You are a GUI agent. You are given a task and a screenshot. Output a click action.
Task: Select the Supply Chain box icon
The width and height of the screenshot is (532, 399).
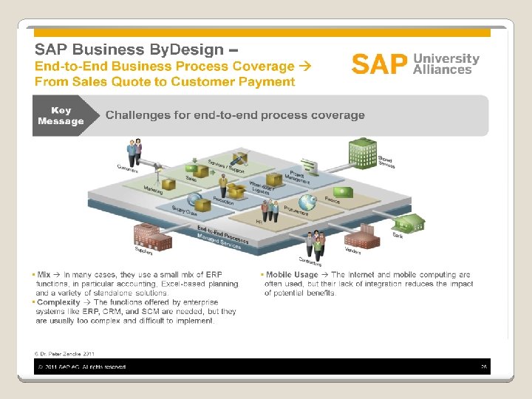[x=202, y=205]
